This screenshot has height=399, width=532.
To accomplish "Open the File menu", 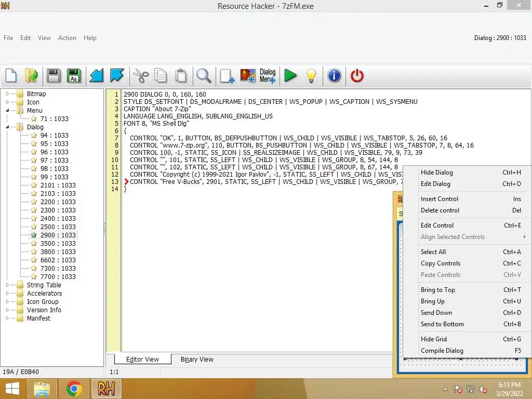I will pos(8,37).
